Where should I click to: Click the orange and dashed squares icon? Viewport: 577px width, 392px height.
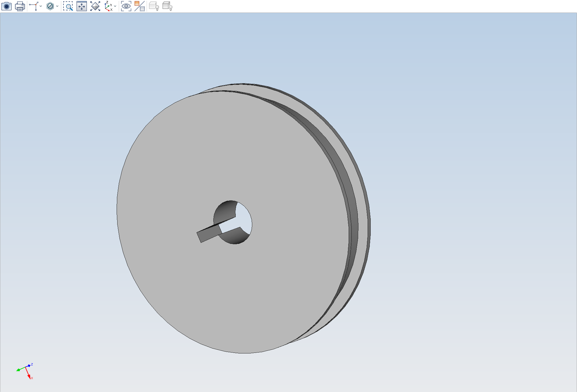(x=140, y=6)
